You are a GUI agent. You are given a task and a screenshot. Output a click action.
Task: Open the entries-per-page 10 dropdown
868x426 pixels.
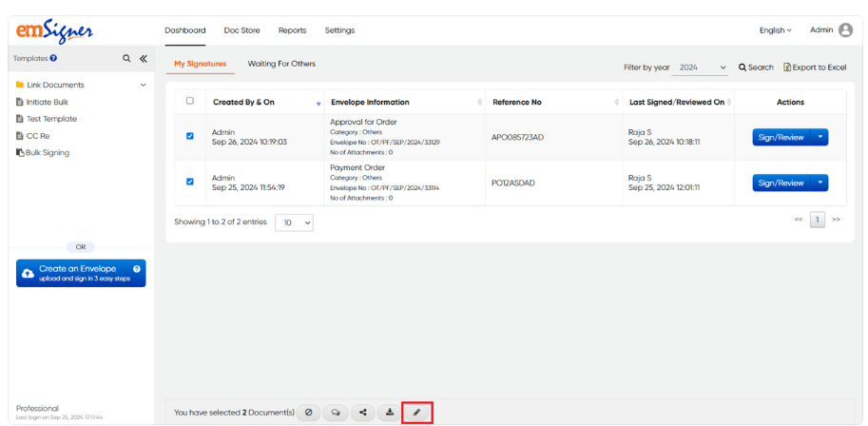[x=294, y=223]
